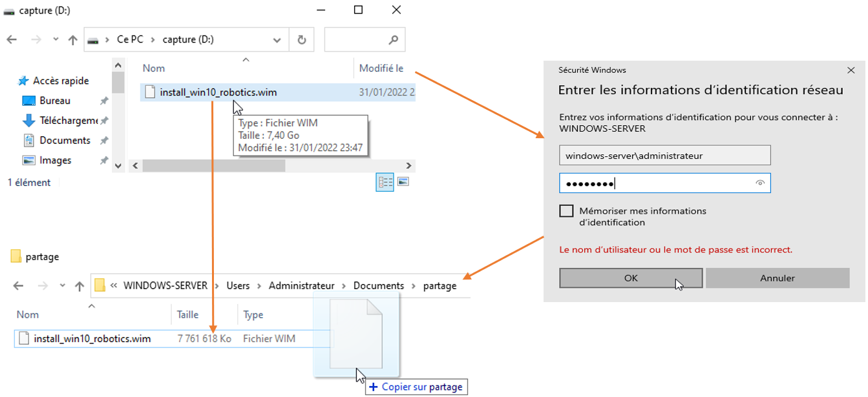Select partage breadcrumb segment
This screenshot has width=868, height=397.
click(439, 285)
